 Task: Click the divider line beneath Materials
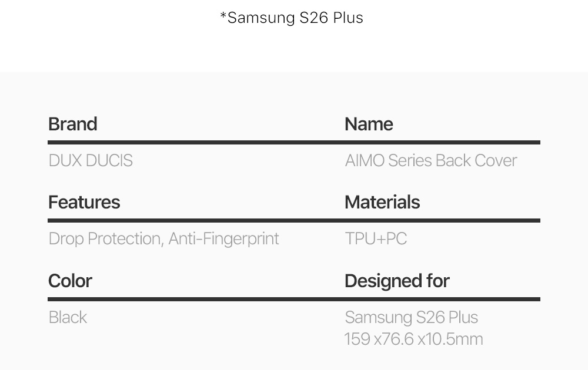pos(442,220)
